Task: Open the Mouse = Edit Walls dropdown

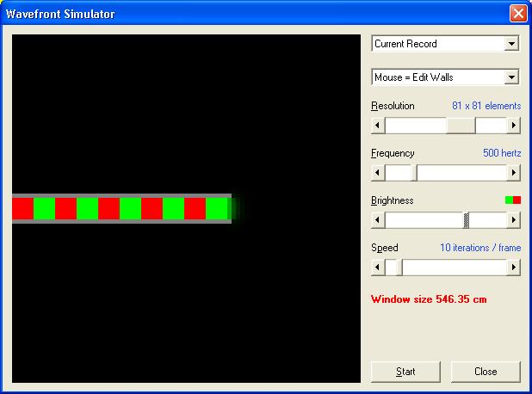Action: [x=445, y=77]
